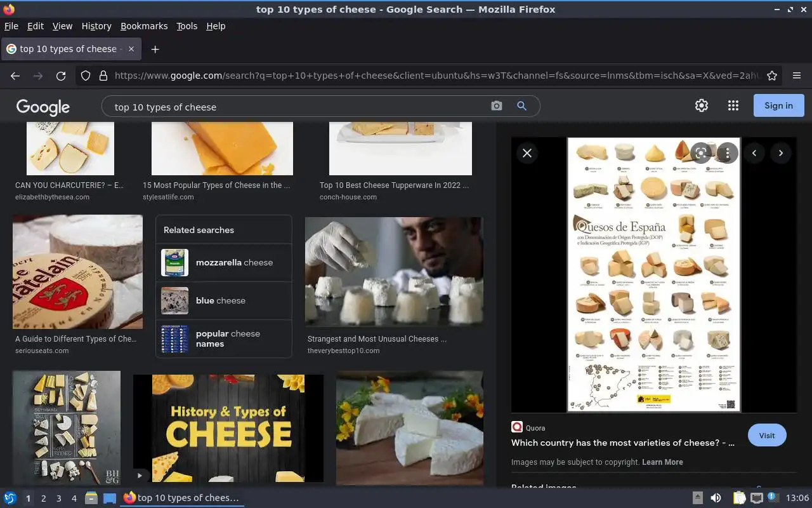This screenshot has height=508, width=812.
Task: Click the 13:06 taskbar clock
Action: (x=797, y=498)
